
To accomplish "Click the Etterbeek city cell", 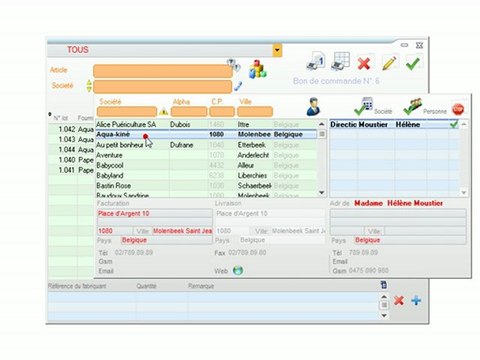I will click(252, 145).
